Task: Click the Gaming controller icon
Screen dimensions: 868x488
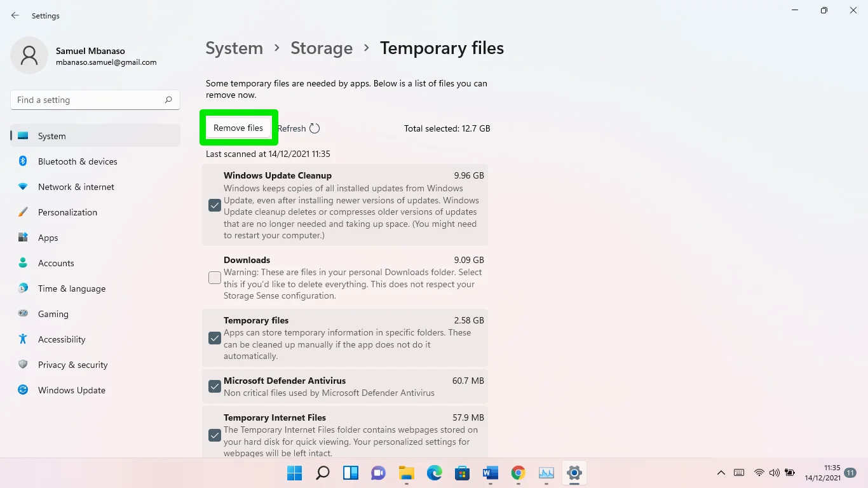Action: click(23, 314)
